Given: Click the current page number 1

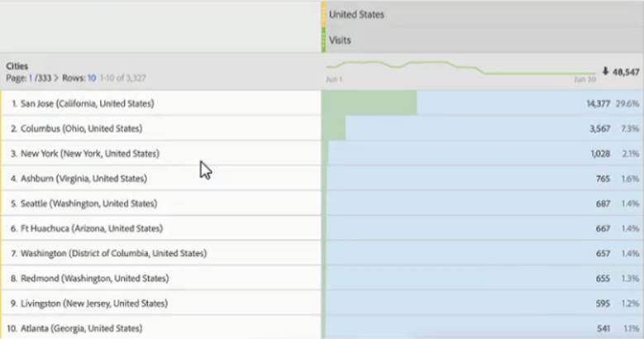Looking at the screenshot, I should [31, 77].
